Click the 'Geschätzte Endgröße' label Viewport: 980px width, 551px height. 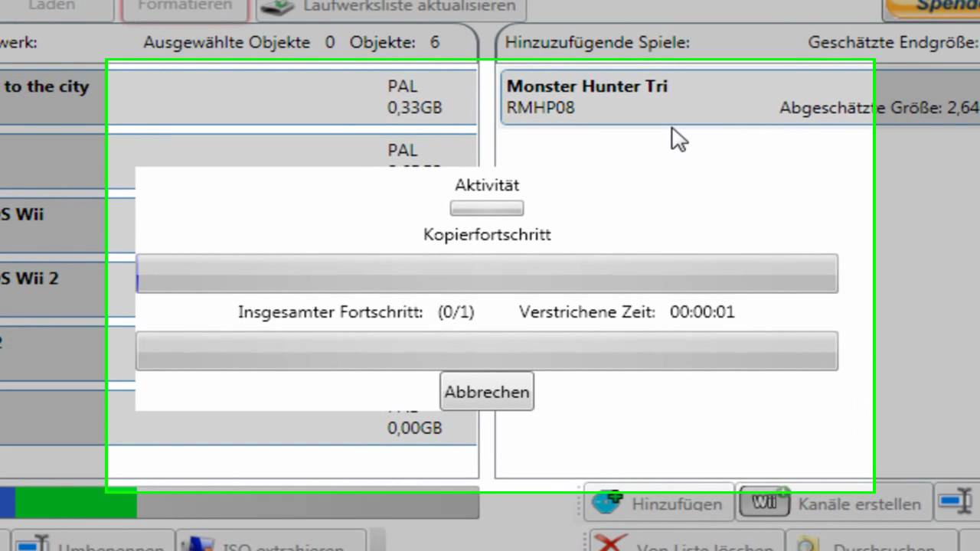[893, 42]
